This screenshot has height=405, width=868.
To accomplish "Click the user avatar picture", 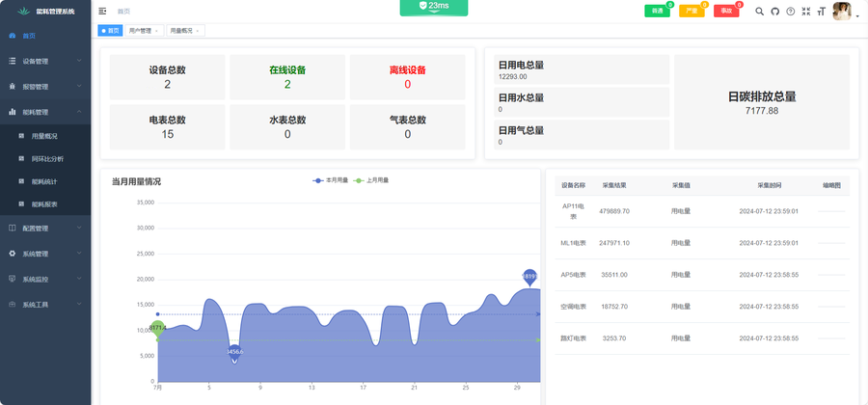I will (841, 12).
